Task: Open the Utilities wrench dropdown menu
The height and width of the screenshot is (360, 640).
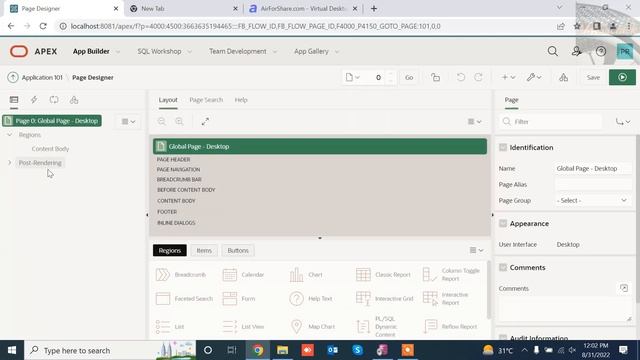Action: point(534,77)
